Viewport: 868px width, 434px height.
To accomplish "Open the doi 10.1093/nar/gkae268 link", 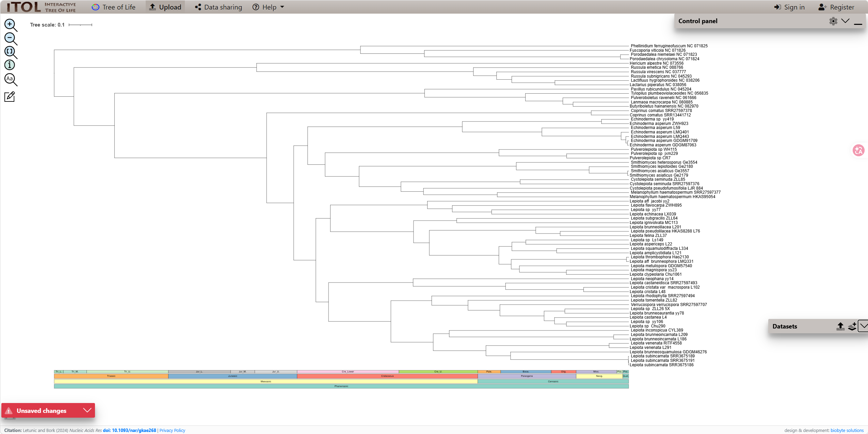I will (x=129, y=430).
